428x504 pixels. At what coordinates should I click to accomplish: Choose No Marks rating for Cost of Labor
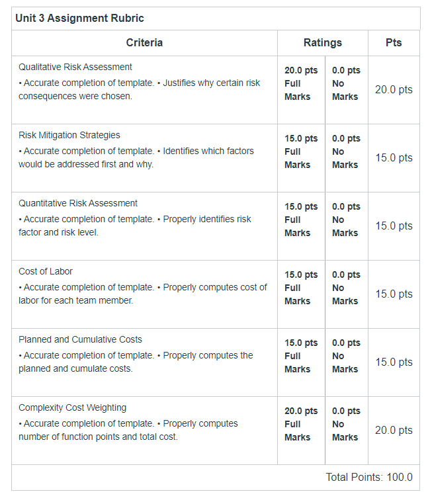pyautogui.click(x=347, y=294)
